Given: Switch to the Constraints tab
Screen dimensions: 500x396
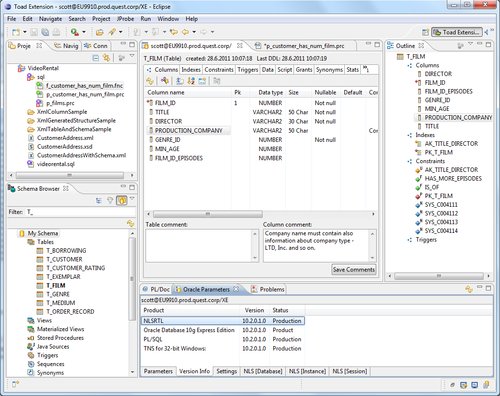Looking at the screenshot, I should [x=219, y=69].
